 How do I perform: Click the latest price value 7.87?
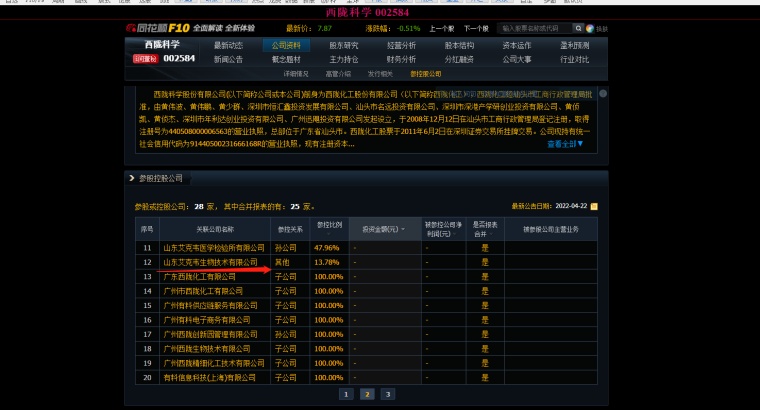pos(325,29)
